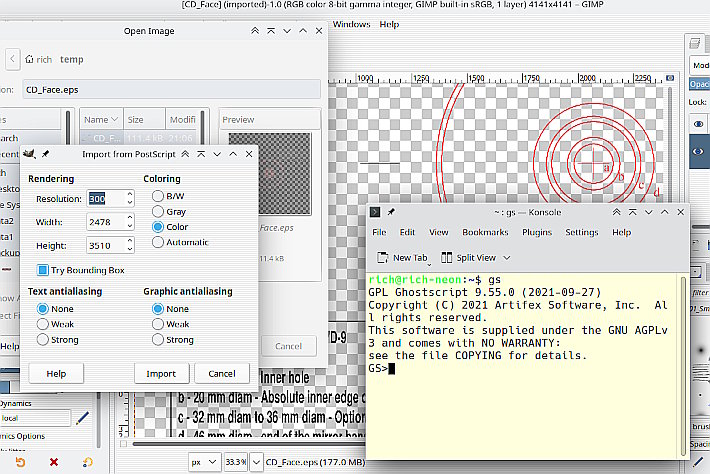This screenshot has height=474, width=710.
Task: Click the pencil edit icon beside the dynamics field
Action: (x=82, y=418)
